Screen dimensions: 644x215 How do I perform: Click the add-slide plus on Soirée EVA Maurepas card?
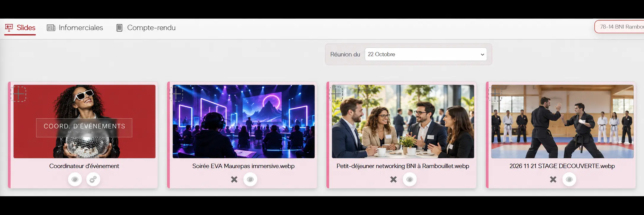(177, 94)
